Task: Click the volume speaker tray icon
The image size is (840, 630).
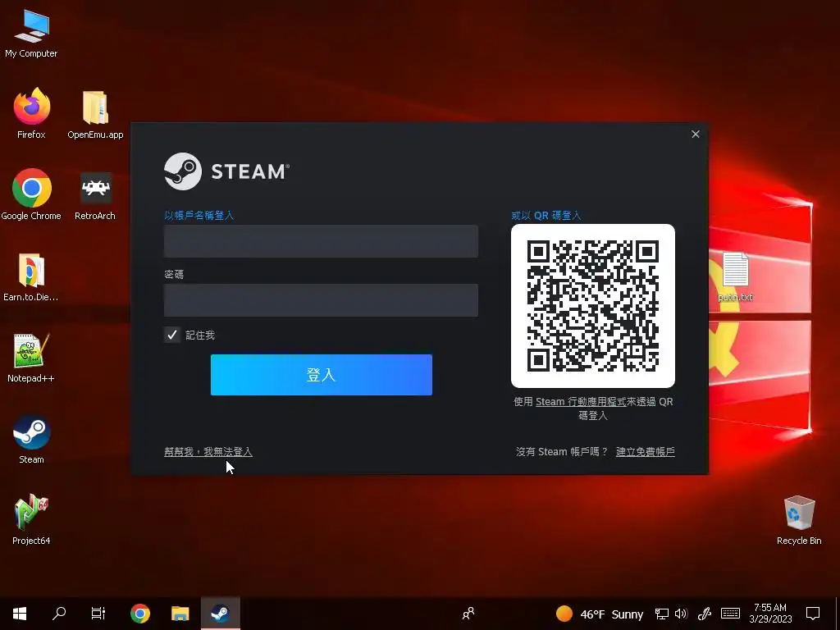Action: point(681,614)
